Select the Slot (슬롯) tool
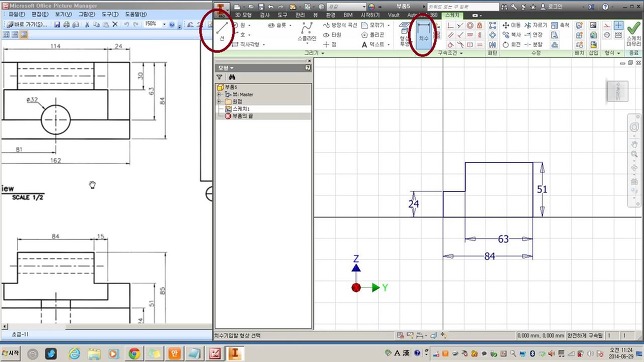Viewport: 644px width, 362px height. point(277,25)
